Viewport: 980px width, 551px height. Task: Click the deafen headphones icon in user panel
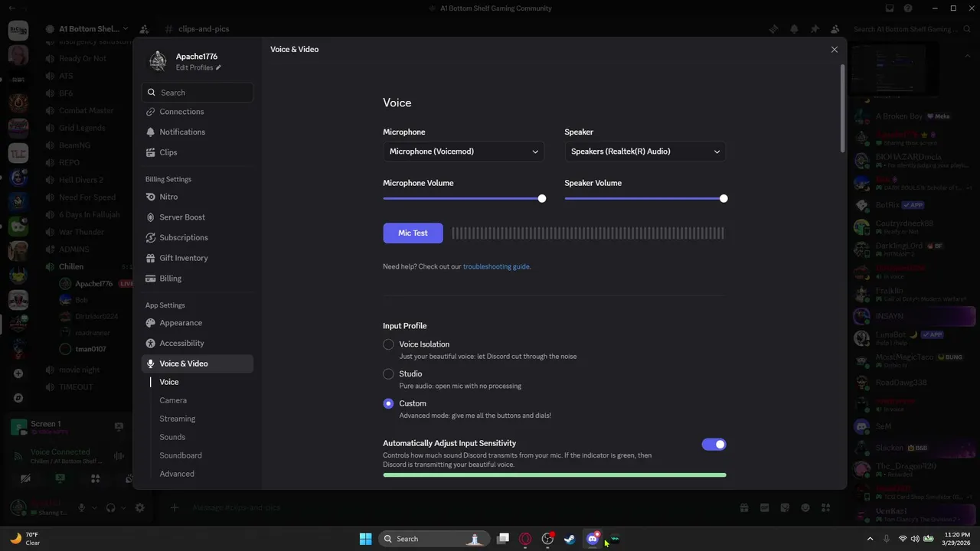tap(111, 507)
